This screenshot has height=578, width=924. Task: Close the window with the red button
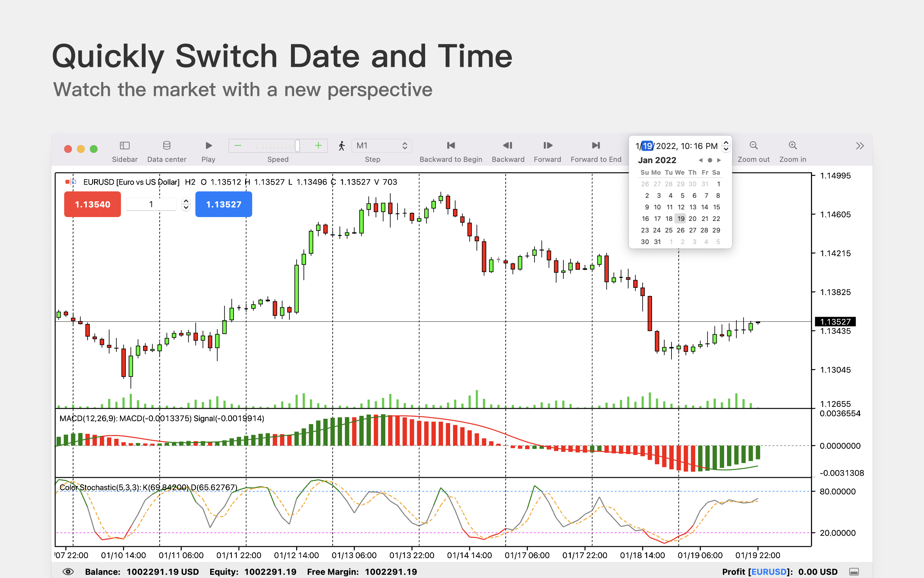click(68, 149)
